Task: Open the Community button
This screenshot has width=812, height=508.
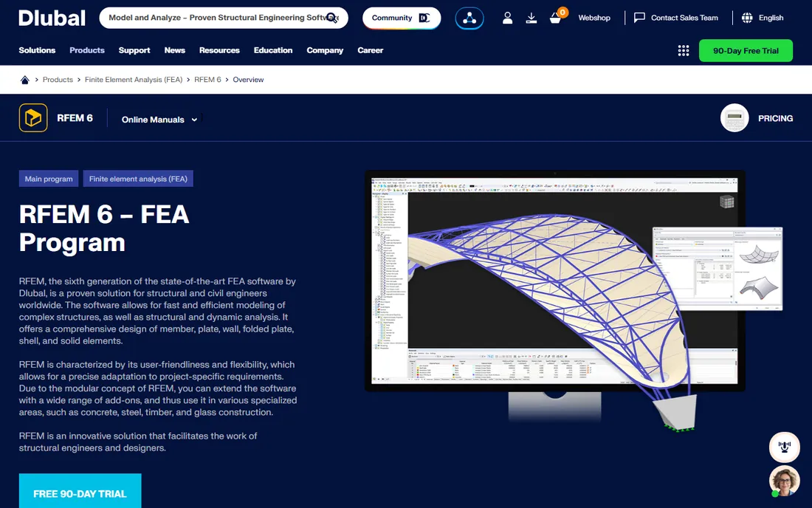Action: pos(402,18)
